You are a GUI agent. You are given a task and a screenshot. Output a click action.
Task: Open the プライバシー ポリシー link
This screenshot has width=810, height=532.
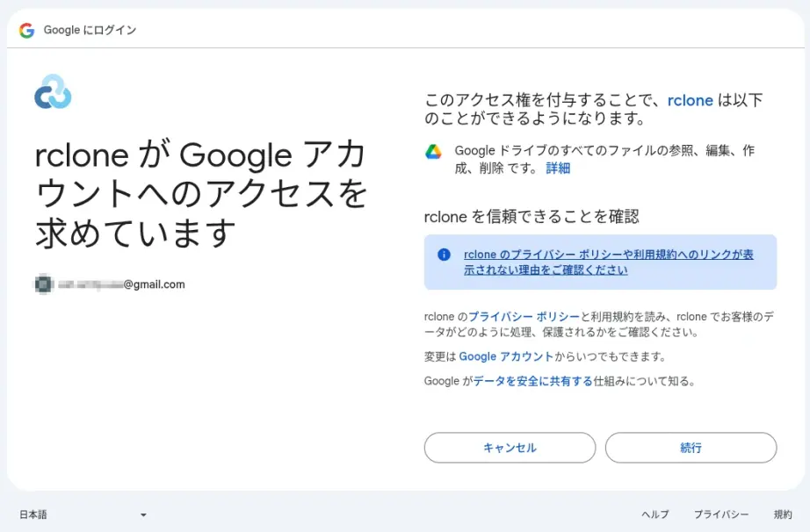(524, 317)
